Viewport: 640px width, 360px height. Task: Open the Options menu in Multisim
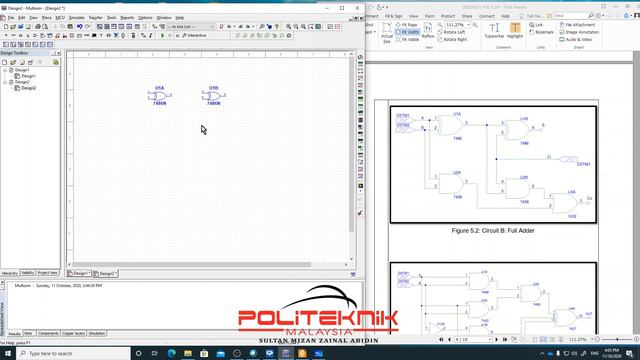[x=145, y=18]
